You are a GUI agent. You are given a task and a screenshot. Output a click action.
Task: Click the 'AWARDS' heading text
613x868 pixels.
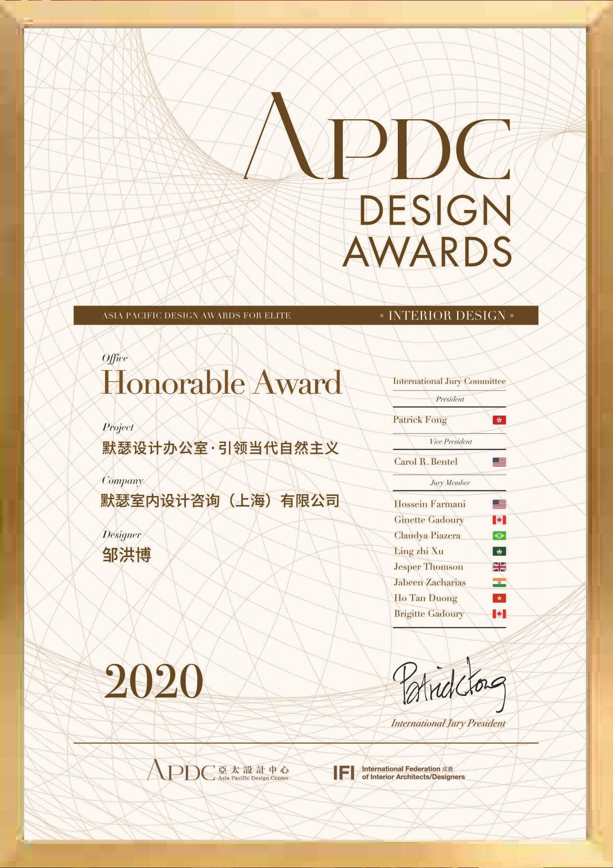point(427,251)
